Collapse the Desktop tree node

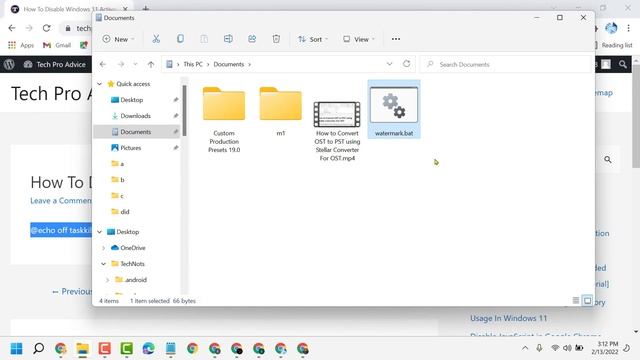point(100,232)
